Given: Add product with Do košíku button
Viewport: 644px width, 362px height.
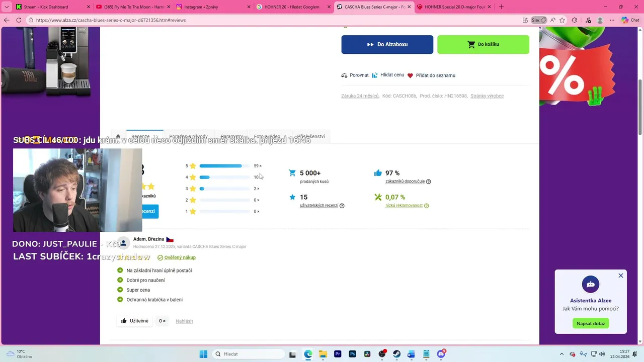Looking at the screenshot, I should [483, 44].
